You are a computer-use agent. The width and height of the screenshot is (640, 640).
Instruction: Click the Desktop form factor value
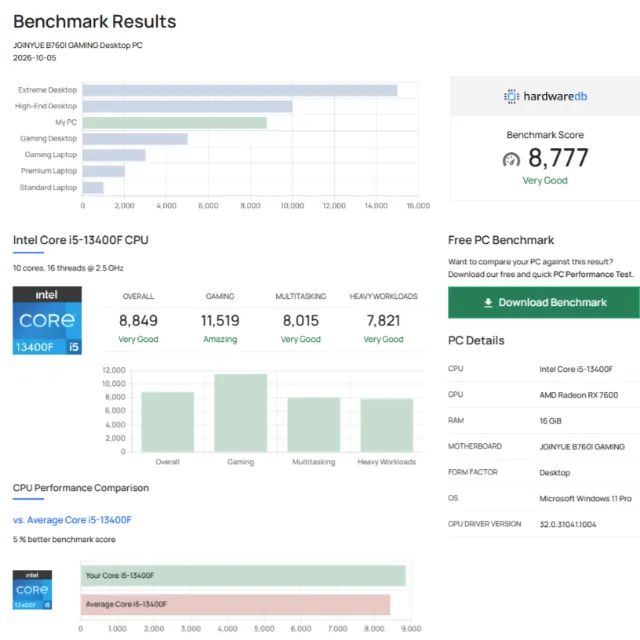555,473
